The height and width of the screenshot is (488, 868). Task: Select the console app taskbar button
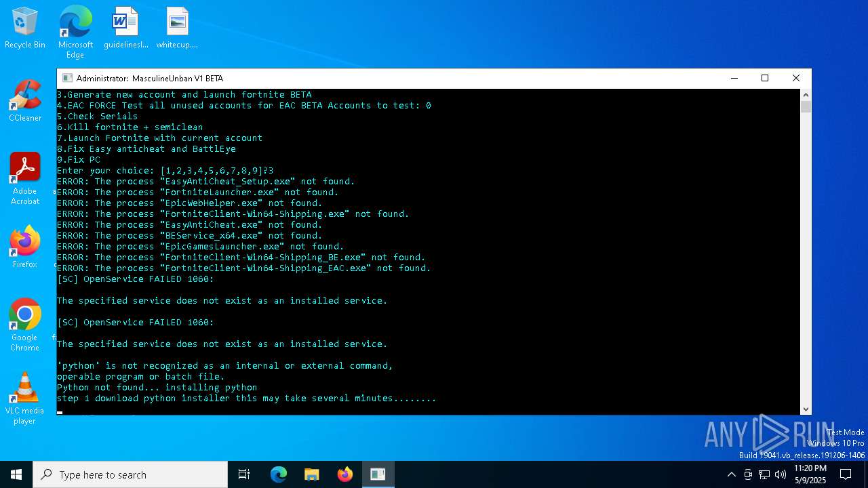(378, 474)
